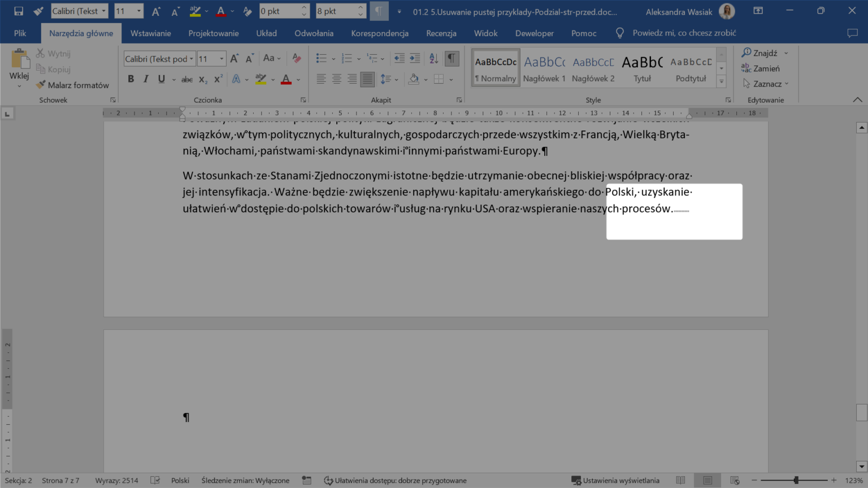Viewport: 868px width, 488px height.
Task: Apply multilevel list
Action: (372, 58)
